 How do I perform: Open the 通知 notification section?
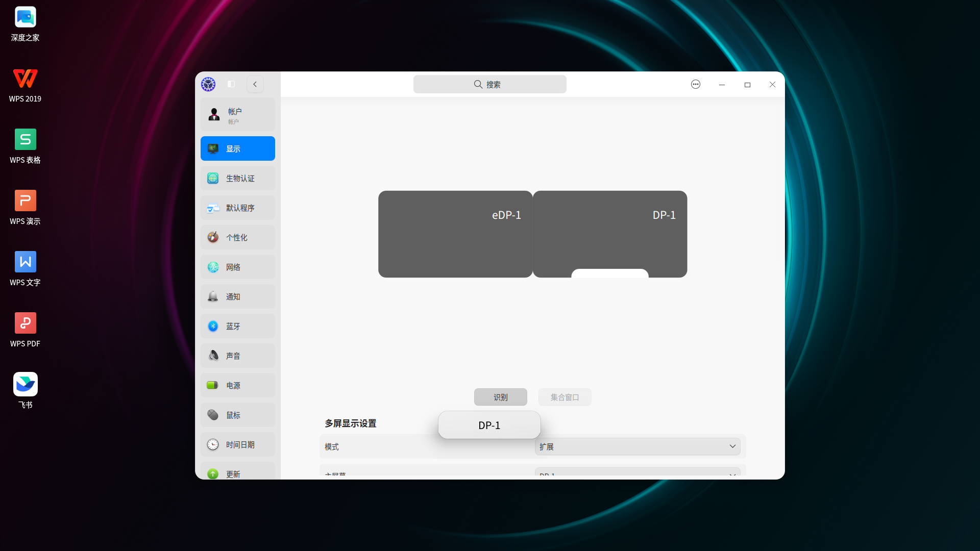(x=238, y=296)
